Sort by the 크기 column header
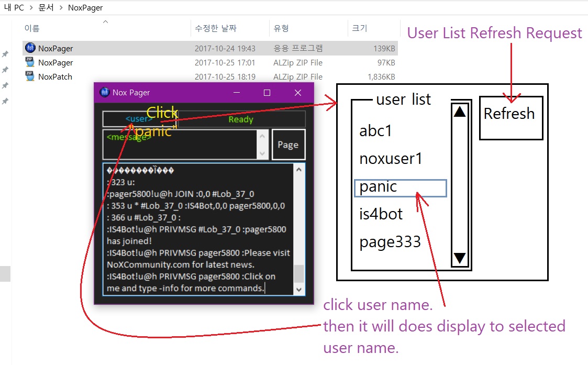The height and width of the screenshot is (365, 588). click(x=359, y=28)
